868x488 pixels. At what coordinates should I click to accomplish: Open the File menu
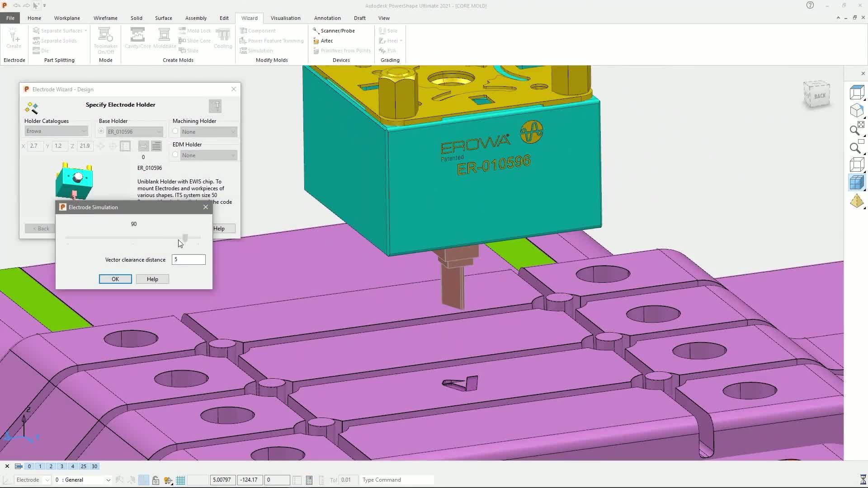pos(10,18)
